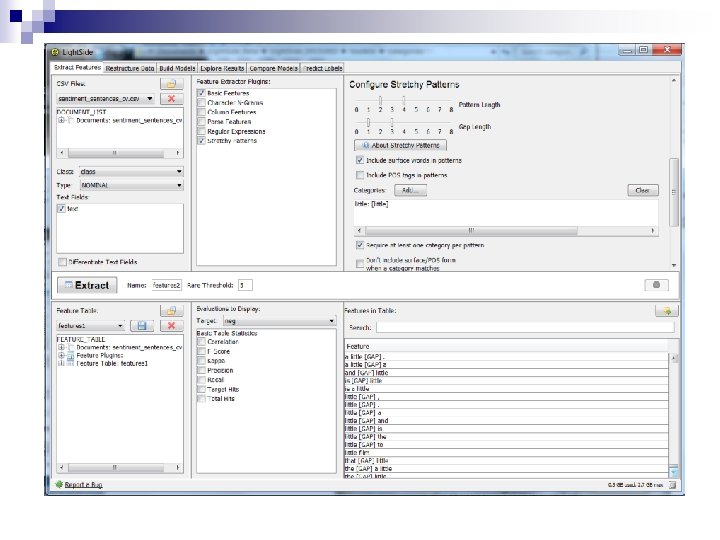Check Kappa statistic
Image resolution: width=720 pixels, height=540 pixels.
click(x=201, y=361)
